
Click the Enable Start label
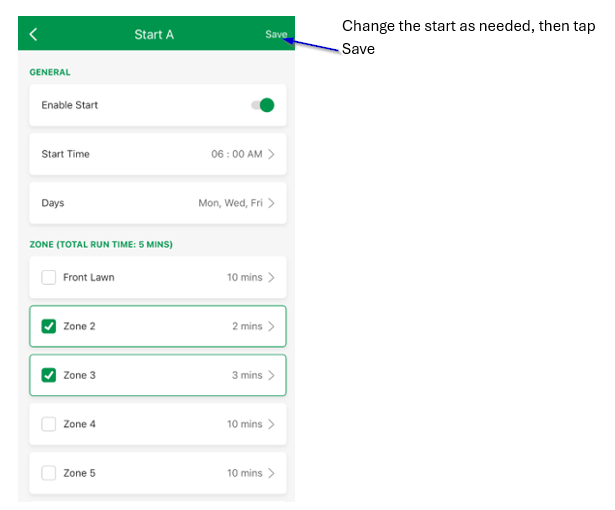(70, 105)
